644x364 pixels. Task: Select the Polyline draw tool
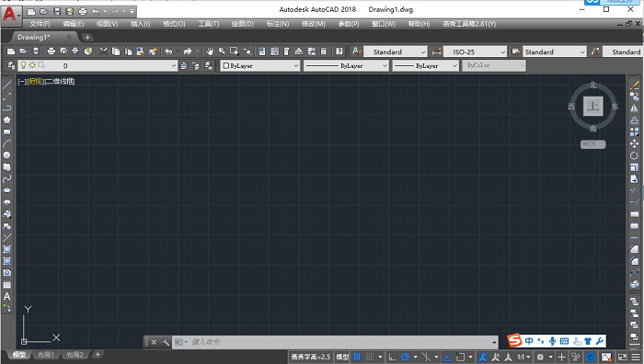pos(7,108)
